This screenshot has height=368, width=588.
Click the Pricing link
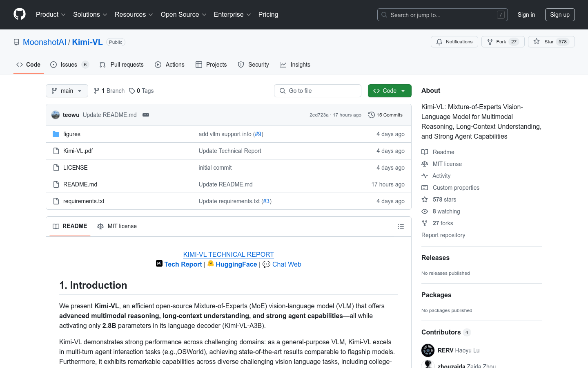(268, 14)
